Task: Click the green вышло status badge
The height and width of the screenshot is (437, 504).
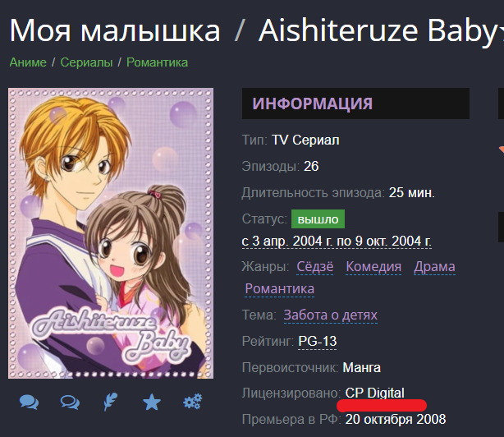Action: coord(318,219)
